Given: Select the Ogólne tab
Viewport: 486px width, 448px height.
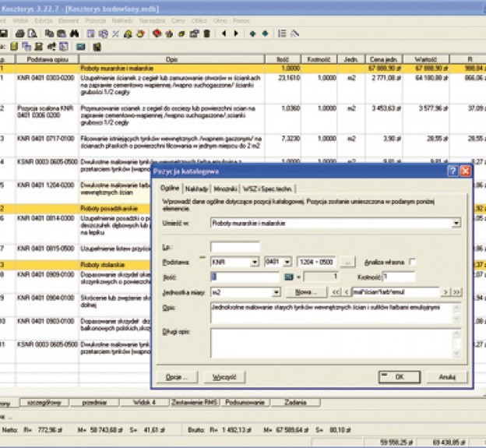Looking at the screenshot, I should 170,188.
